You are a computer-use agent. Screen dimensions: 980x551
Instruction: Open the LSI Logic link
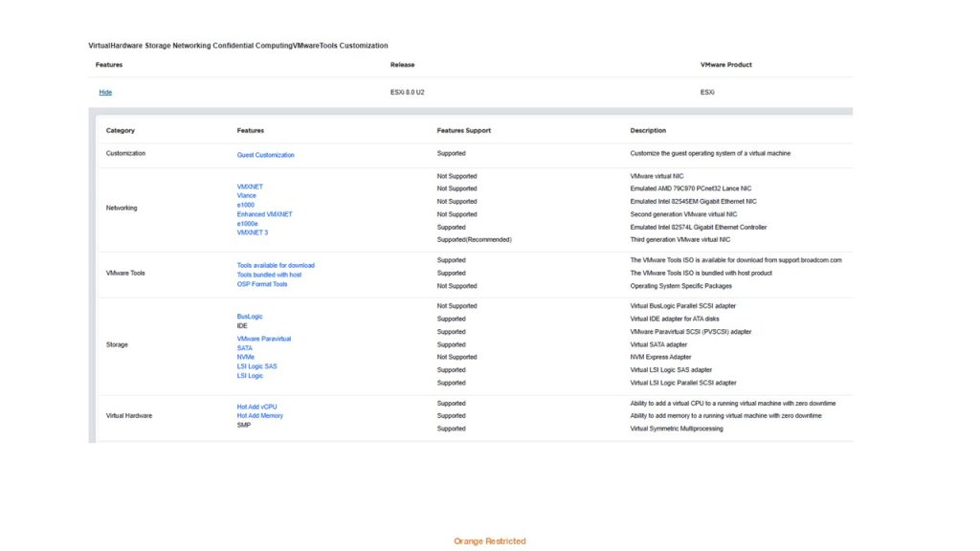tap(250, 376)
